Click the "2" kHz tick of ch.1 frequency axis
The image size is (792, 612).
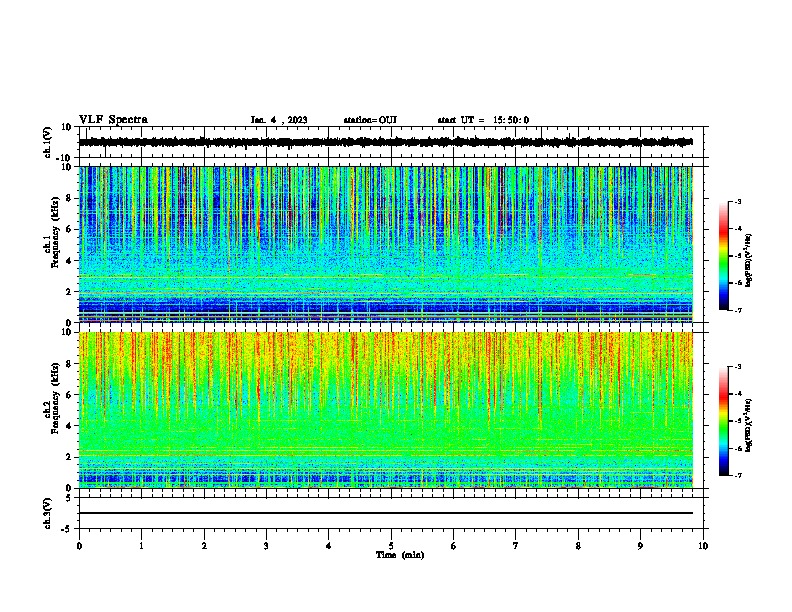tap(69, 292)
